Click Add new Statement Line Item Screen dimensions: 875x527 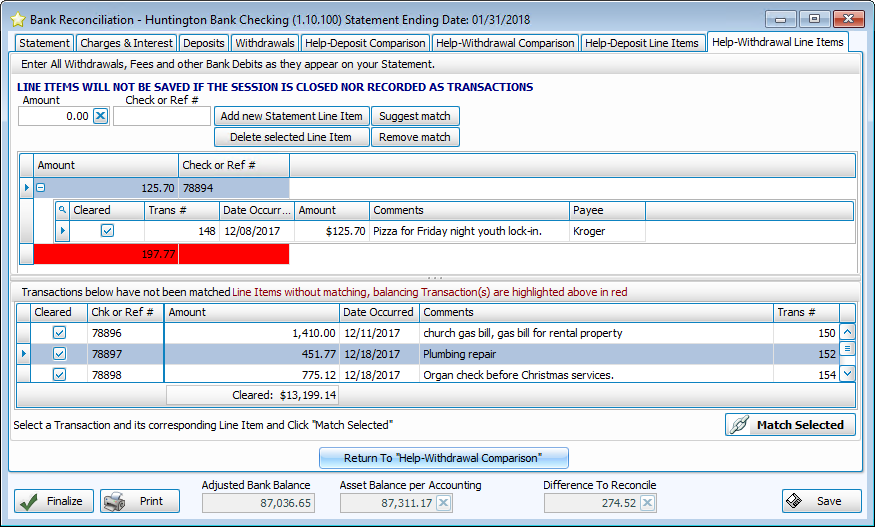(x=291, y=116)
